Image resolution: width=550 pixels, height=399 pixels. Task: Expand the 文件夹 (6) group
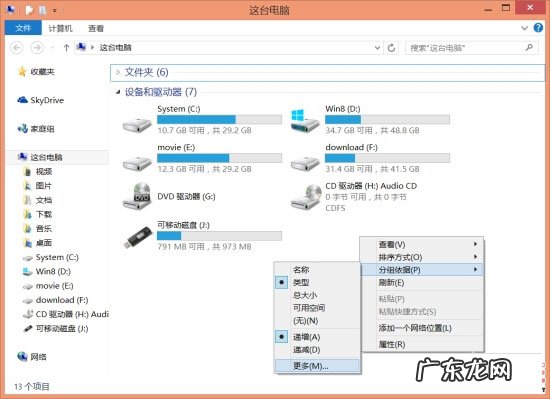click(118, 72)
